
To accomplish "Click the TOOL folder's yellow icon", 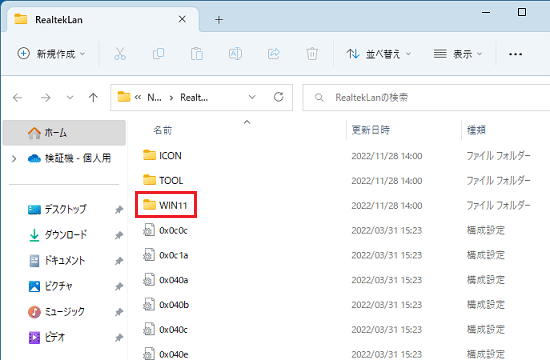I will point(149,180).
